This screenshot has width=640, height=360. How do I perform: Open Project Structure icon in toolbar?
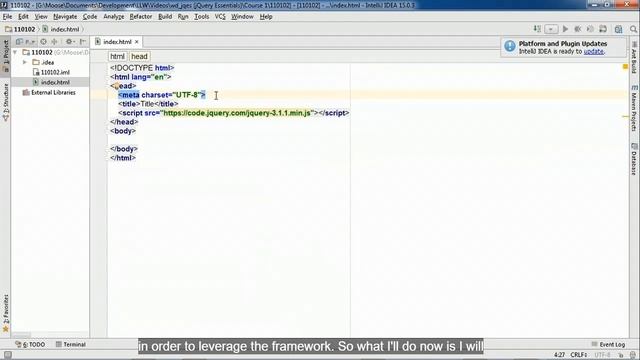(x=618, y=29)
